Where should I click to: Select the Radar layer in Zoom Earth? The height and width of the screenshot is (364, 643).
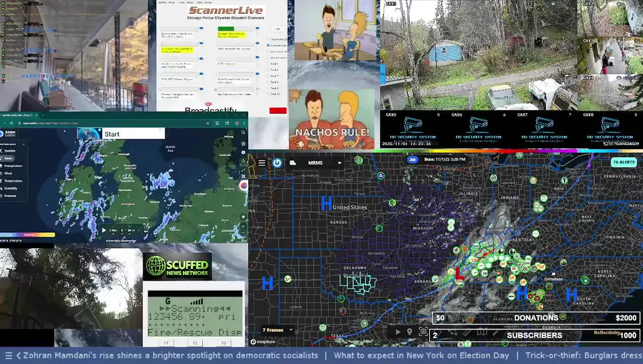pyautogui.click(x=9, y=158)
